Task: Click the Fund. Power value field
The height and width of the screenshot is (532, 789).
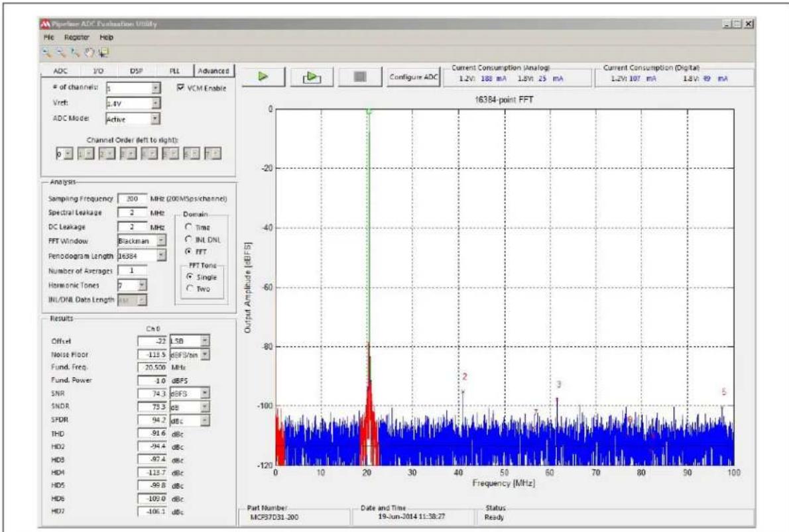Action: [x=152, y=381]
